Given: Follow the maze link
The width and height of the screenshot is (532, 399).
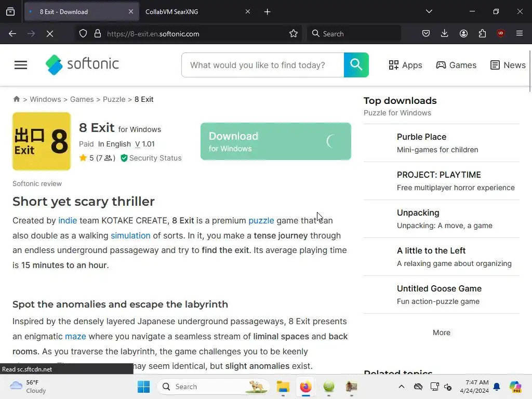Looking at the screenshot, I should 75,336.
